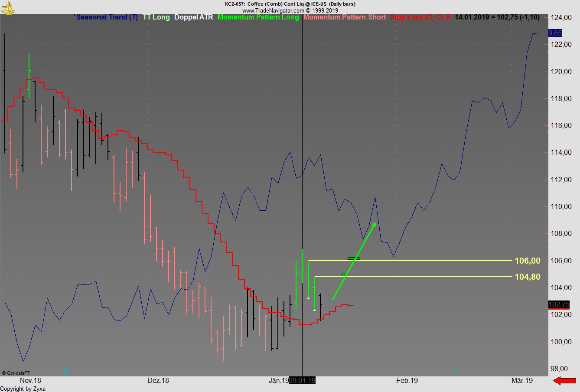
Task: Click the yellow 104,80 price level label
Action: (x=527, y=277)
